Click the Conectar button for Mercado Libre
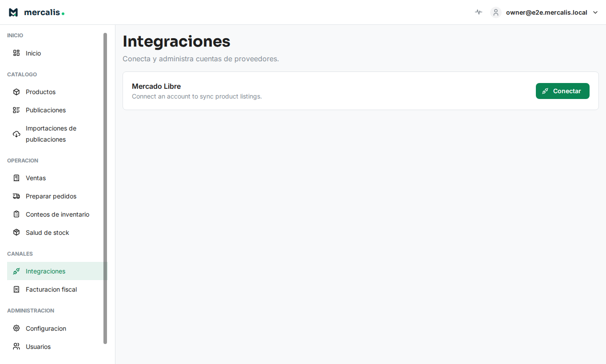Image resolution: width=606 pixels, height=364 pixels. click(x=562, y=91)
